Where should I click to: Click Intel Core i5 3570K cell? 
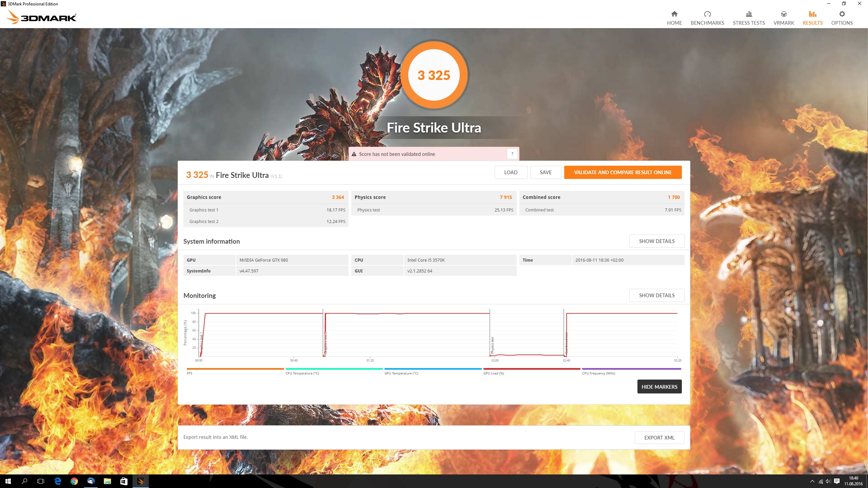[460, 260]
